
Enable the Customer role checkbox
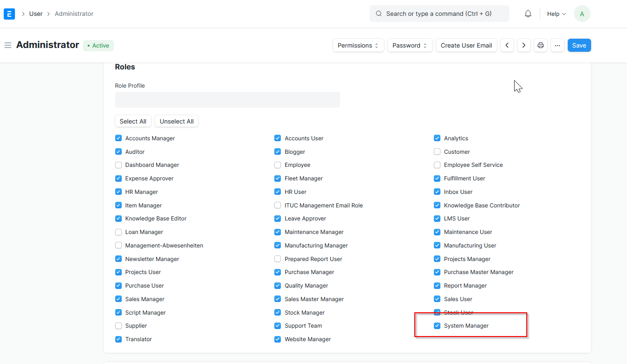(437, 151)
